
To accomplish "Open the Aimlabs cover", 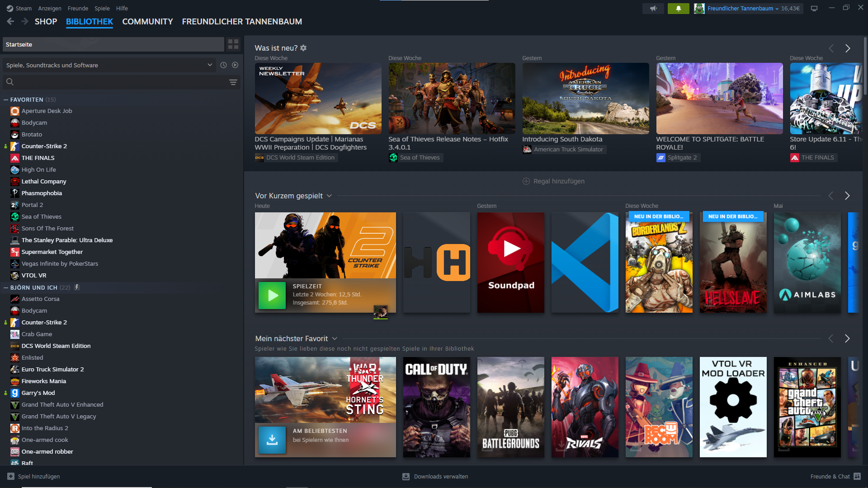I will [x=807, y=263].
